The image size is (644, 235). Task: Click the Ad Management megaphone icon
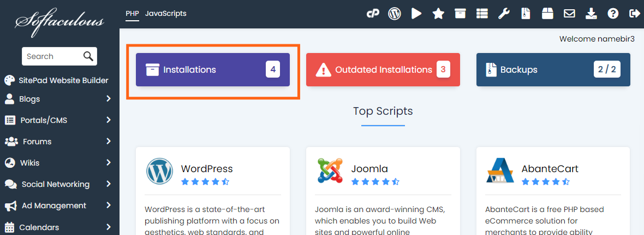pos(10,206)
